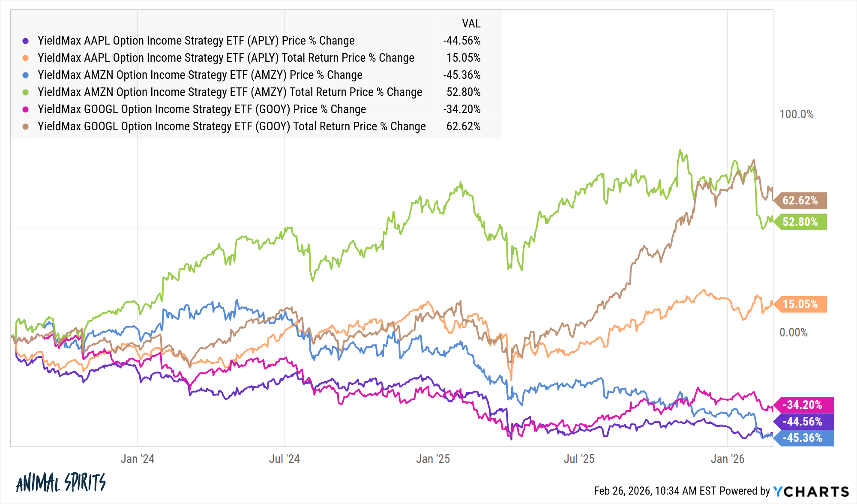Click the YCharts logo
This screenshot has width=857, height=504.
click(x=811, y=491)
